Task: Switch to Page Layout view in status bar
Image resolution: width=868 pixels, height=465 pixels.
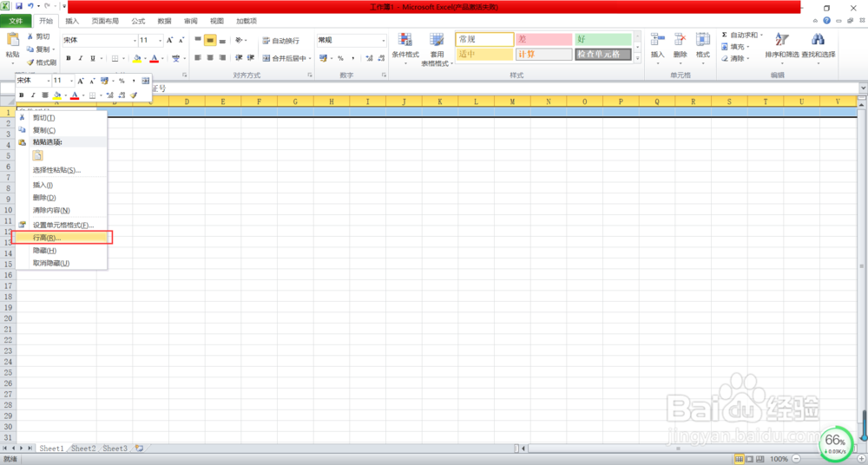Action: (x=750, y=459)
